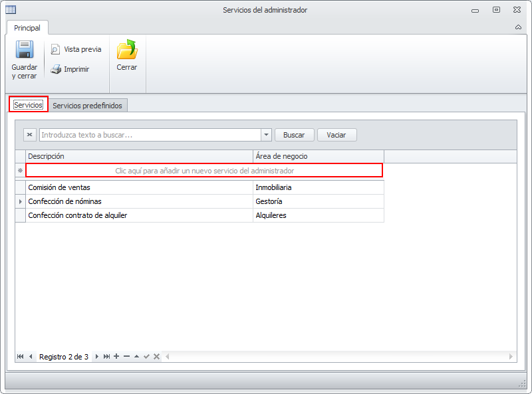Viewport: 532px width, 394px height.
Task: Maximize the Servicios del administrador window
Action: [x=496, y=10]
